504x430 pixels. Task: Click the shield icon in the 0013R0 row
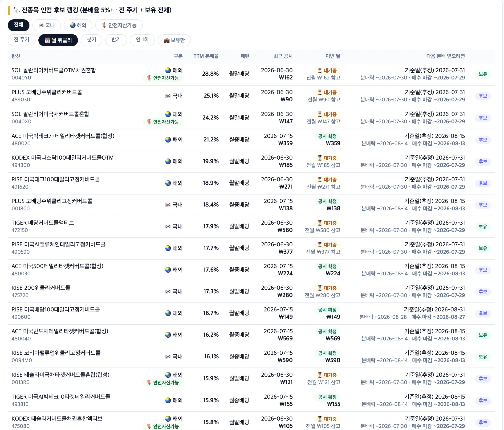point(149,383)
